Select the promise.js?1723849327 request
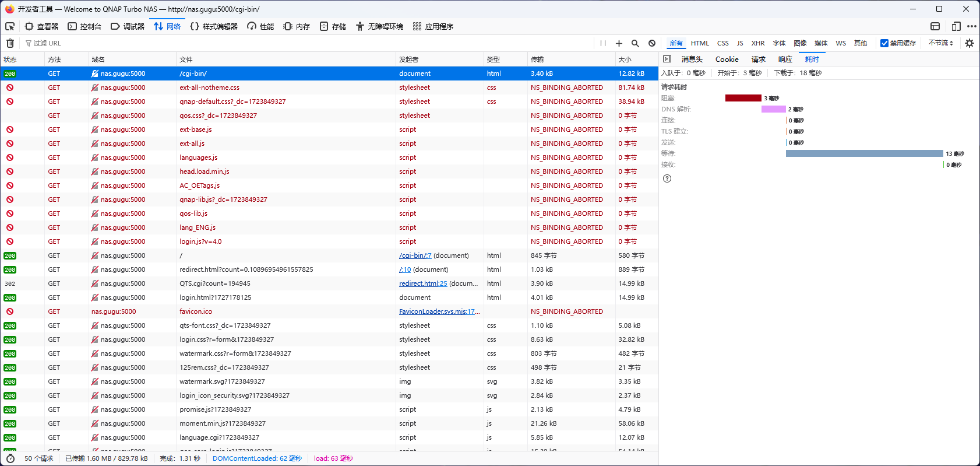The height and width of the screenshot is (466, 980). click(329, 409)
